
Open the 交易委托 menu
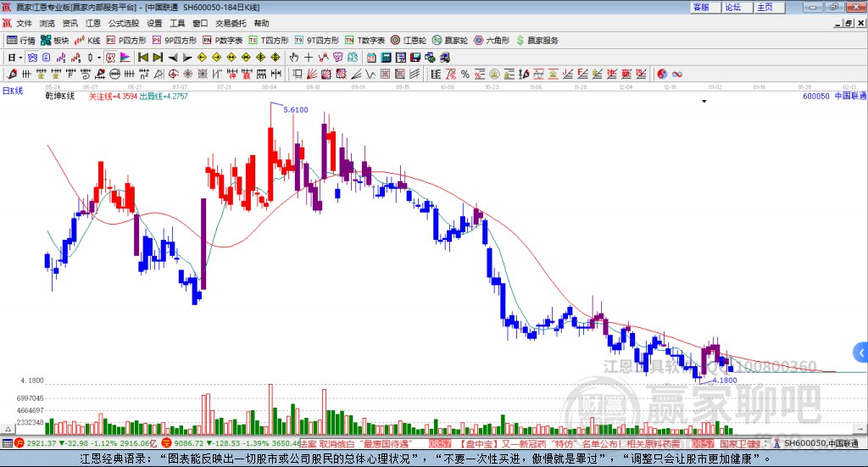click(x=231, y=23)
